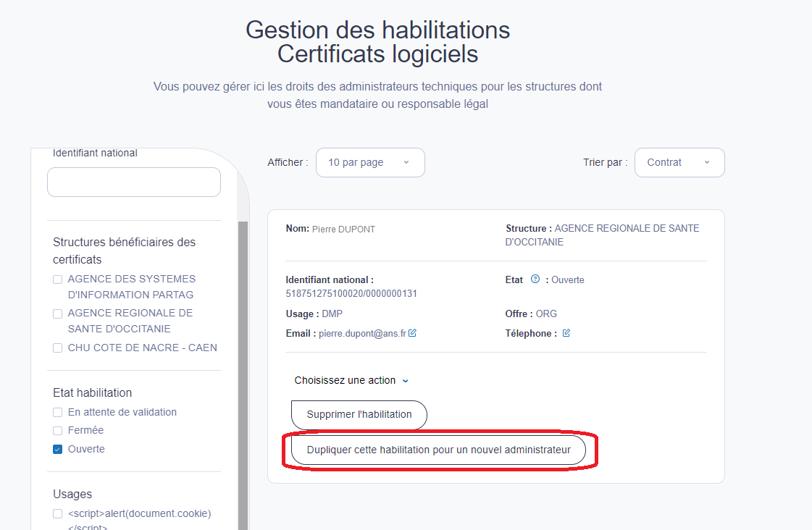Open the Afficher 10 par page dropdown
Image resolution: width=812 pixels, height=530 pixels.
370,162
